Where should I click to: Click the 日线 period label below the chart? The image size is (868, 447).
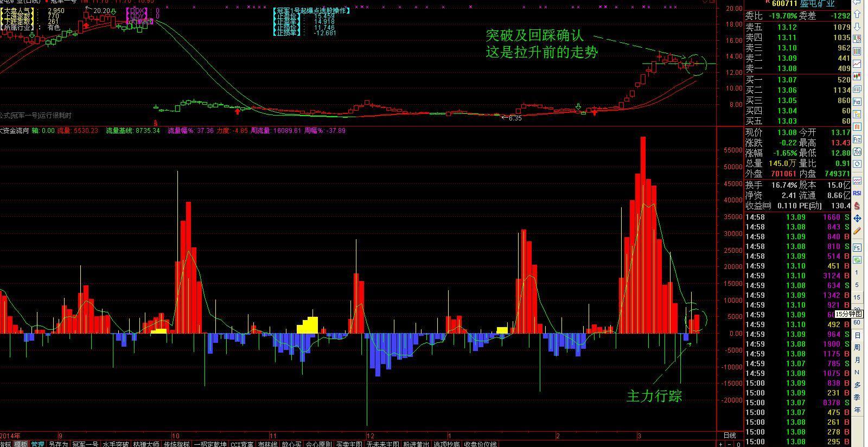730,436
